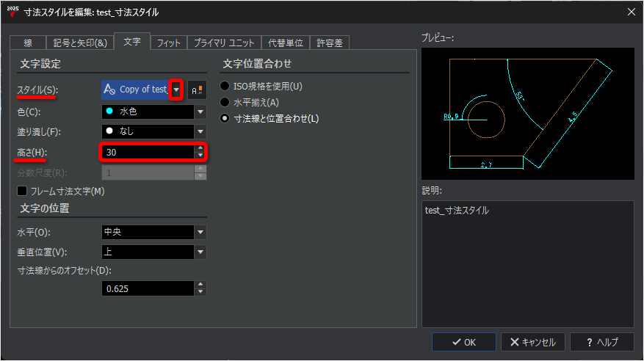Enable フレーム寸法文字 checkbox
Image resolution: width=644 pixels, height=361 pixels.
pos(22,192)
